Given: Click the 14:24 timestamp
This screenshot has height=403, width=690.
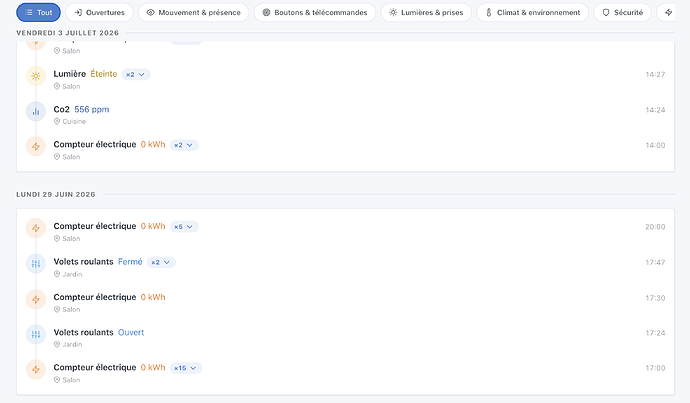Looking at the screenshot, I should [x=655, y=110].
